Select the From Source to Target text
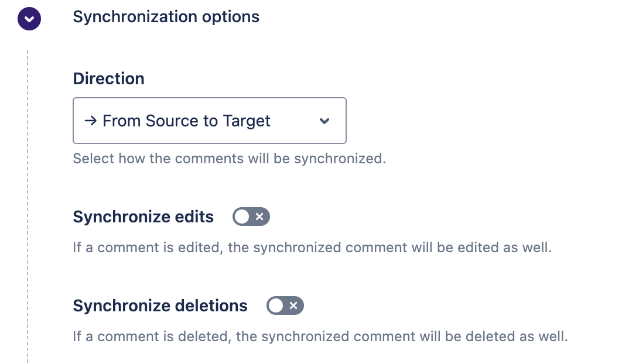 (186, 121)
